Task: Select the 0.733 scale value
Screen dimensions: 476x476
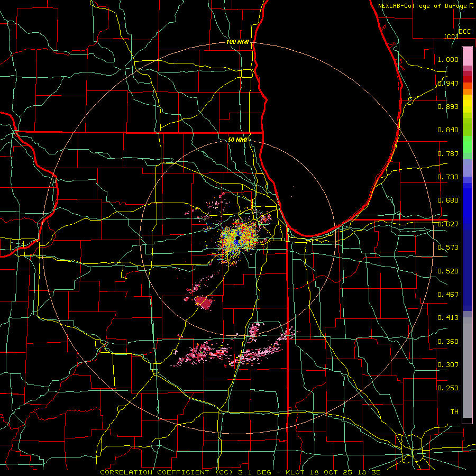Action: [x=448, y=177]
